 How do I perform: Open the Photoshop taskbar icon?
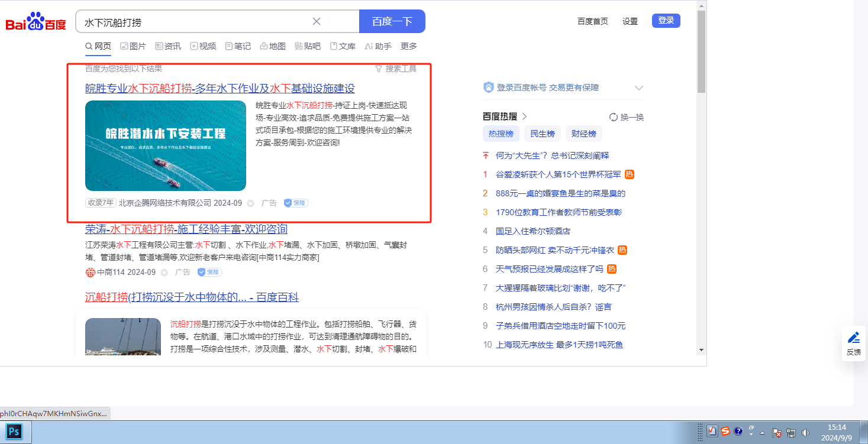click(14, 432)
